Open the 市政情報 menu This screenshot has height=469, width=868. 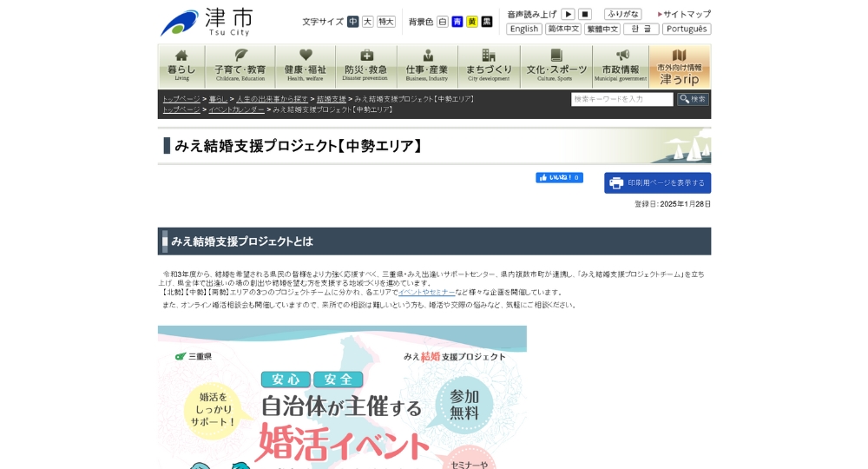pos(621,67)
